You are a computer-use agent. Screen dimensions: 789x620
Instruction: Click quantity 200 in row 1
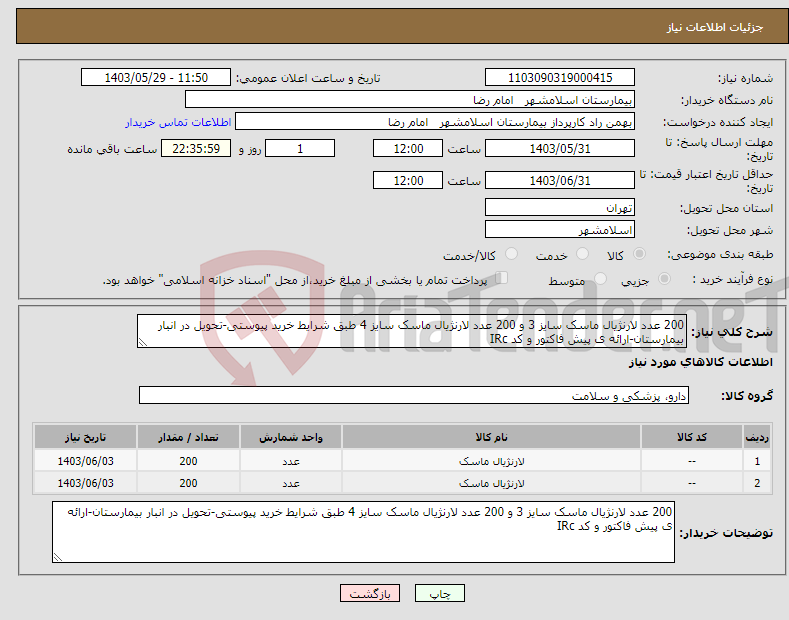pyautogui.click(x=188, y=461)
